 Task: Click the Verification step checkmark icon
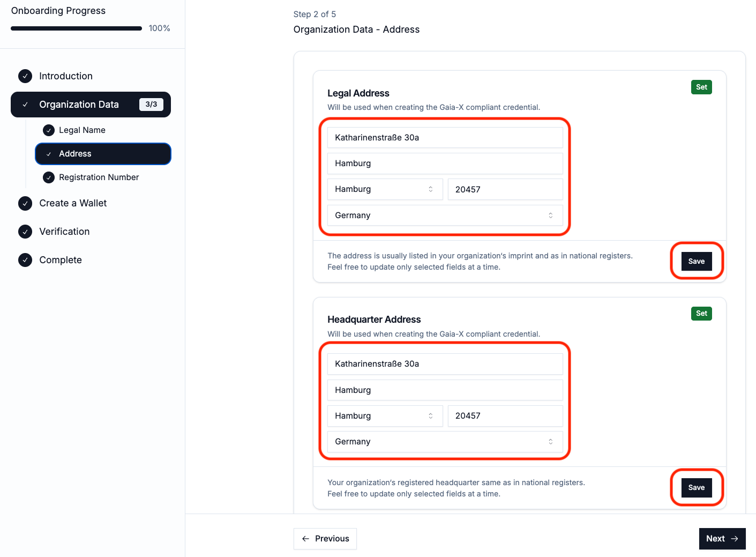click(25, 232)
